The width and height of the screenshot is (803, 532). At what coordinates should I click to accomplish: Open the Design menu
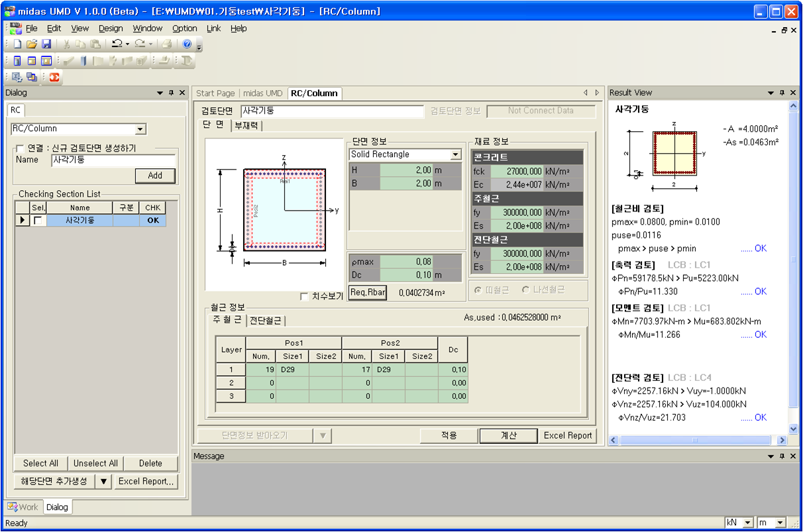coord(111,28)
